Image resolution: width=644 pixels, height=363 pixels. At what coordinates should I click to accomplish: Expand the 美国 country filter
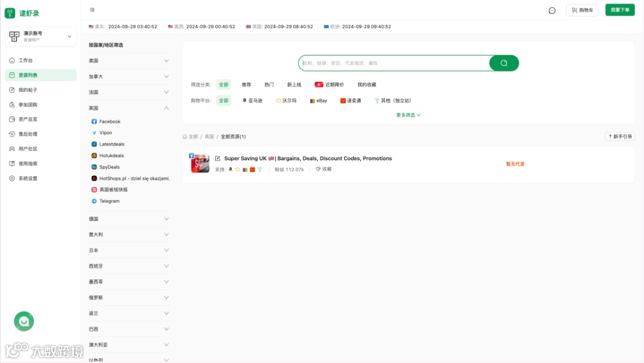click(129, 61)
